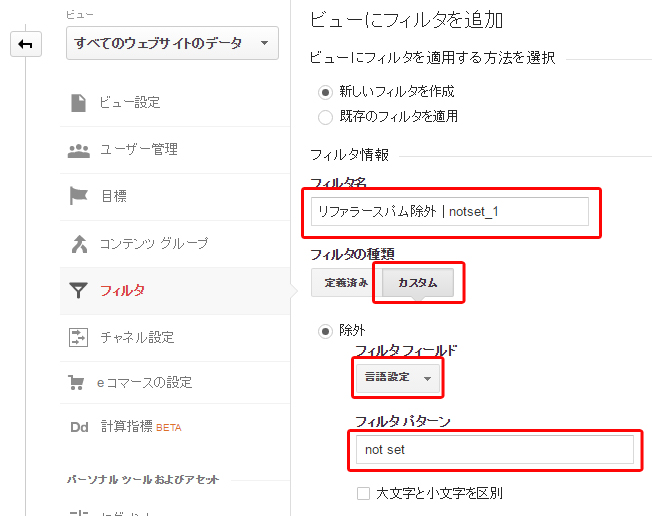Viewport: 652px width, 516px height.
Task: Open eコマースの設定 cart icon
Action: point(76,383)
